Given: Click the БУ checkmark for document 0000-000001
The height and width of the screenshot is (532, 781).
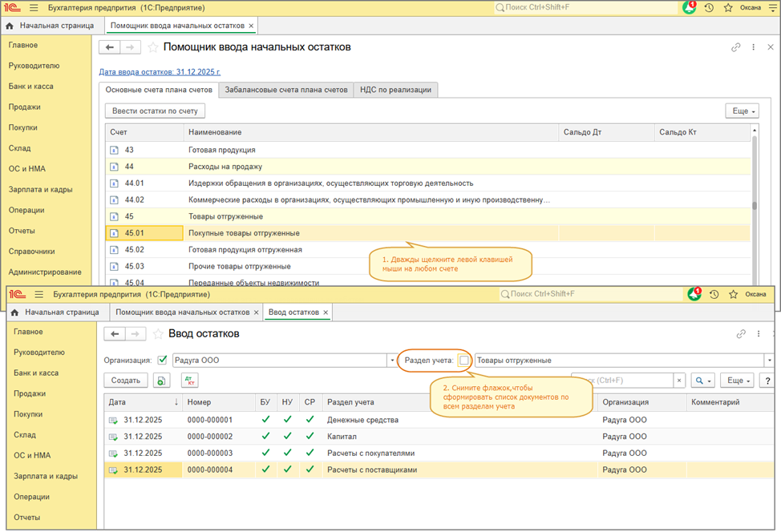Looking at the screenshot, I should tap(265, 420).
